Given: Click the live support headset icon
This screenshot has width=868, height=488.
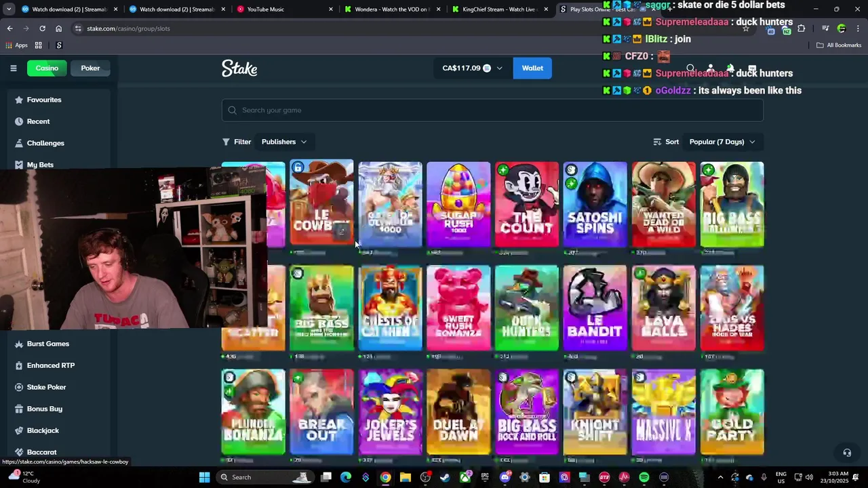Looking at the screenshot, I should click(x=847, y=453).
